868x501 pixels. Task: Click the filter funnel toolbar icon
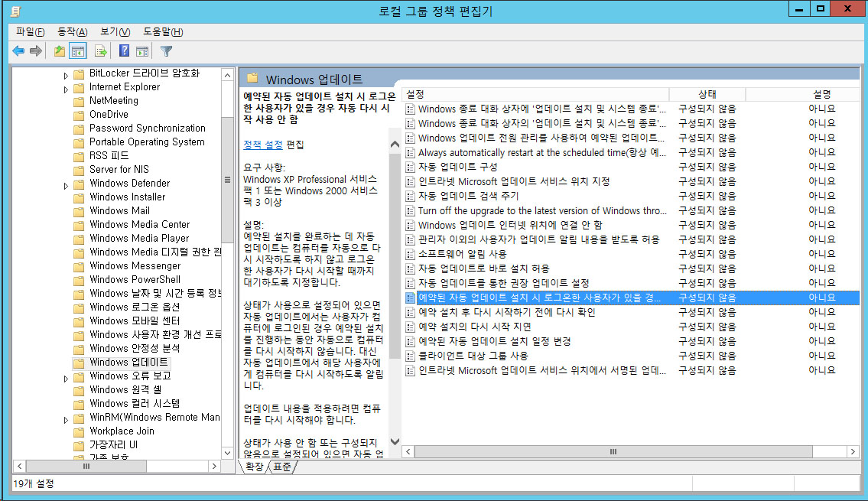click(x=166, y=51)
